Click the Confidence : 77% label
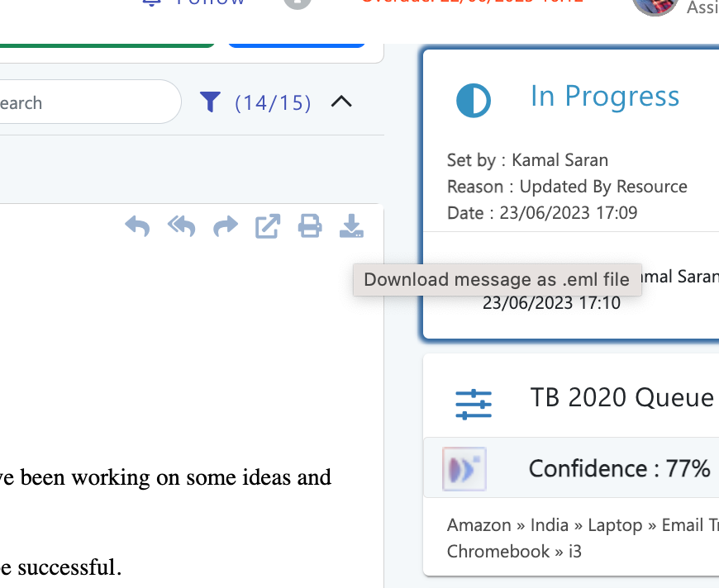The width and height of the screenshot is (719, 588). pos(619,469)
